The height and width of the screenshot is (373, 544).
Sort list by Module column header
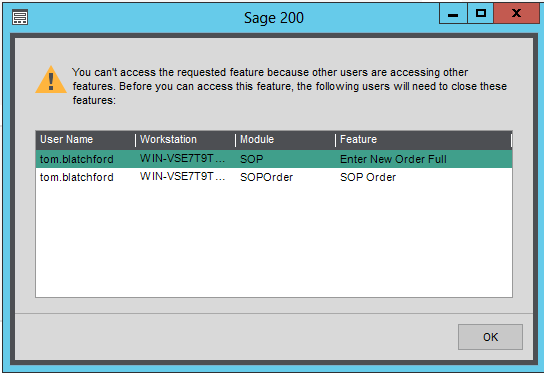[x=285, y=139]
